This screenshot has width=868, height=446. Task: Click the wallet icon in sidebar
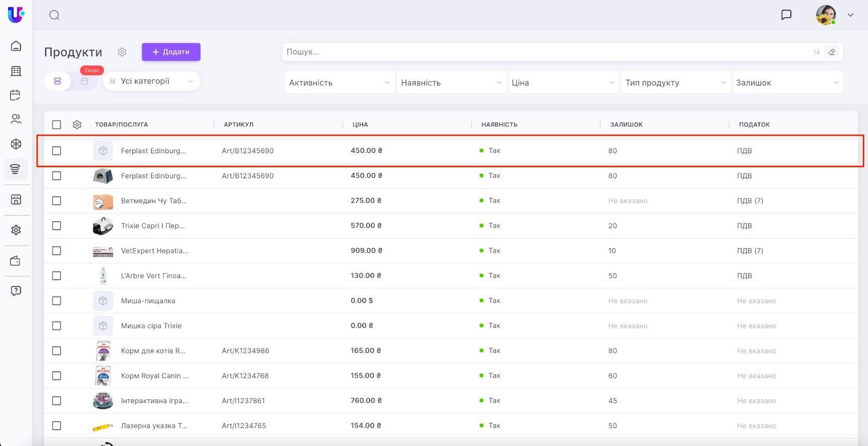pos(16,261)
